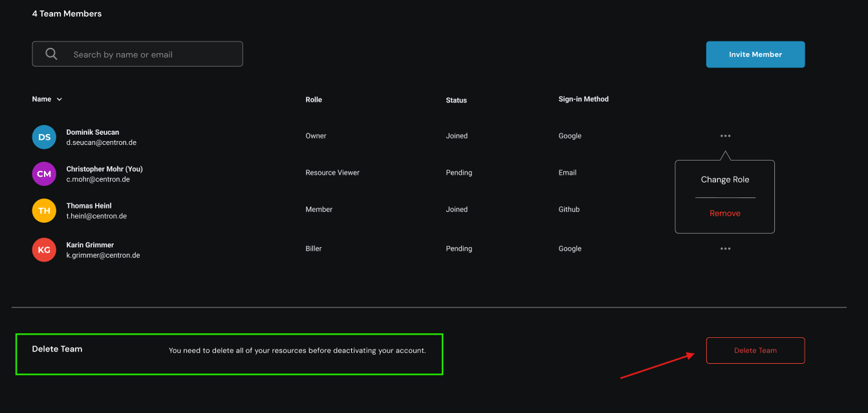The width and height of the screenshot is (868, 413).
Task: Click the Status column header
Action: (456, 100)
